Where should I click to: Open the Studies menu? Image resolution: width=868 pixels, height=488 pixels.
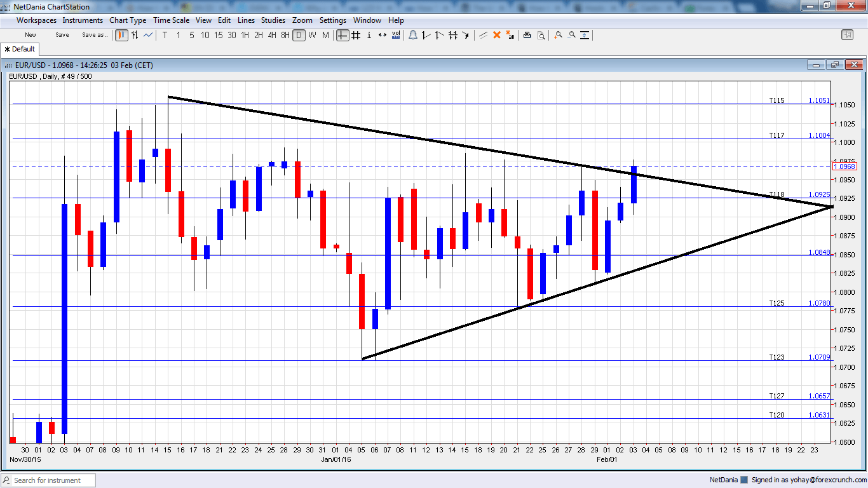click(273, 20)
